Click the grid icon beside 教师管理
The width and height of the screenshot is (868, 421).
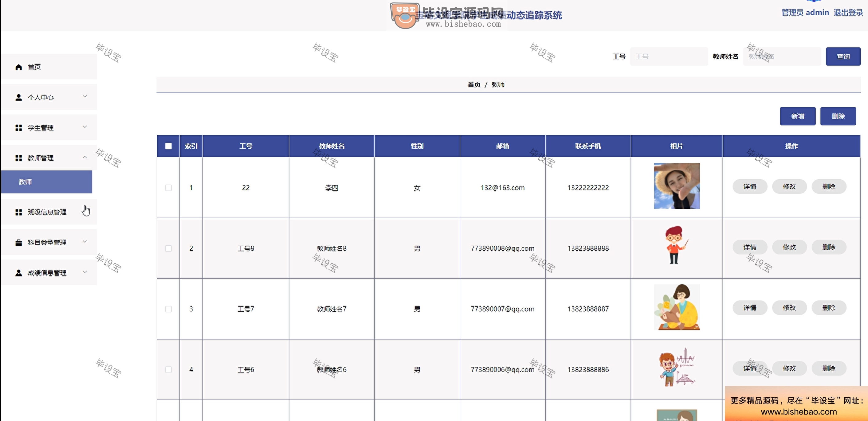[18, 158]
